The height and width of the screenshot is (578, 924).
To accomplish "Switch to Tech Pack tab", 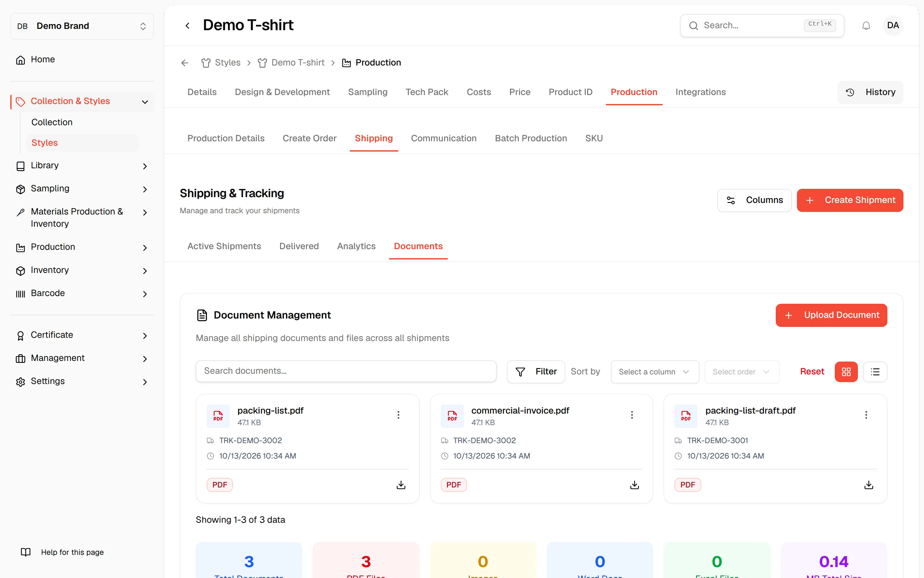I will [x=427, y=92].
